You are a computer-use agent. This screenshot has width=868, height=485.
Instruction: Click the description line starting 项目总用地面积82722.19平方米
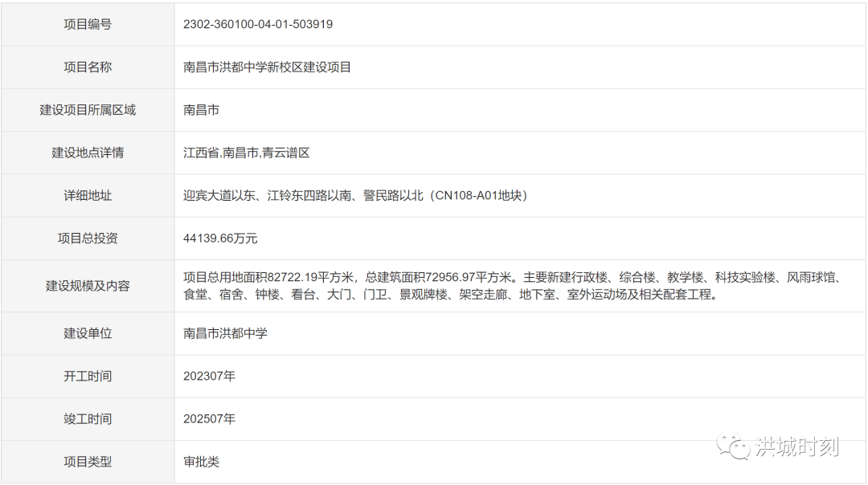point(513,277)
